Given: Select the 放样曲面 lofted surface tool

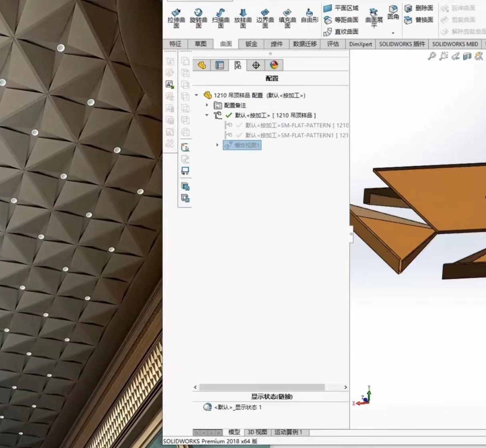Looking at the screenshot, I should coord(243,18).
